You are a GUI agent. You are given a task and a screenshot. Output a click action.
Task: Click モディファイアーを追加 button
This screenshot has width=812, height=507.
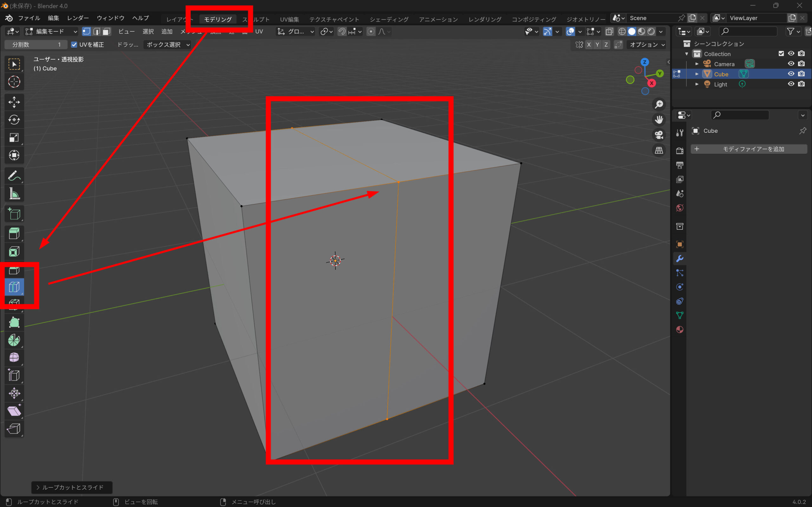click(x=749, y=149)
